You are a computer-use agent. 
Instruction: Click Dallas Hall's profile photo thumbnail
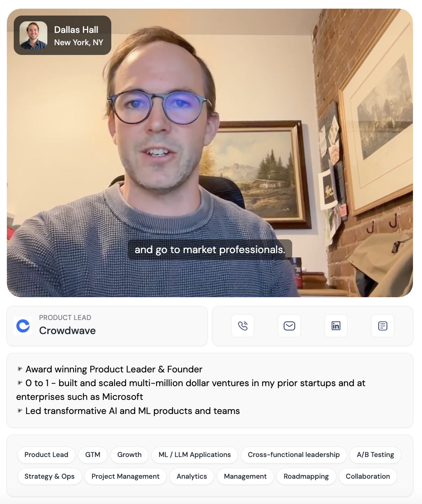click(x=33, y=35)
